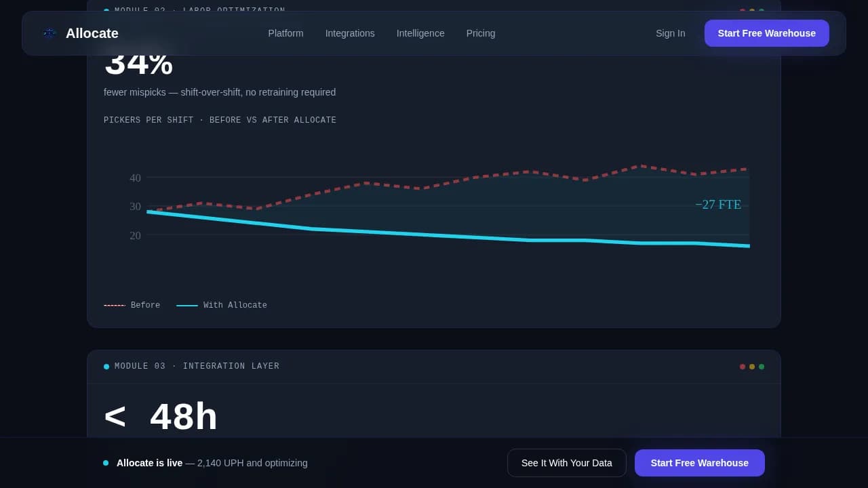Click Sign In in the header
The width and height of the screenshot is (868, 488).
click(x=670, y=33)
